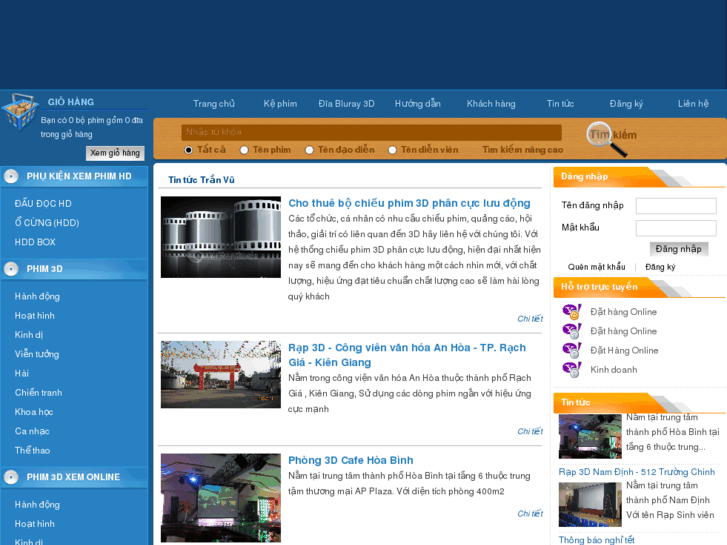Click Yahoo icon beside Đặt Hàng Online third row
The width and height of the screenshot is (727, 545).
[572, 350]
